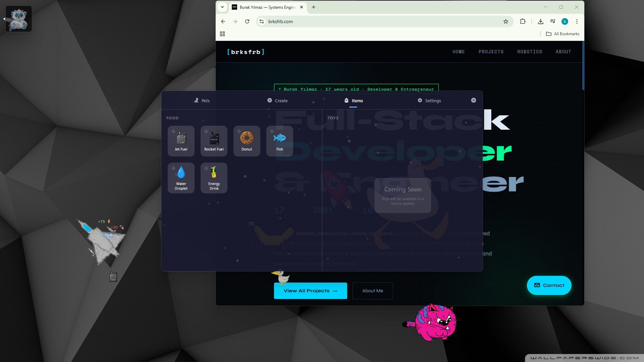
Task: Close the pet items panel
Action: click(x=474, y=100)
